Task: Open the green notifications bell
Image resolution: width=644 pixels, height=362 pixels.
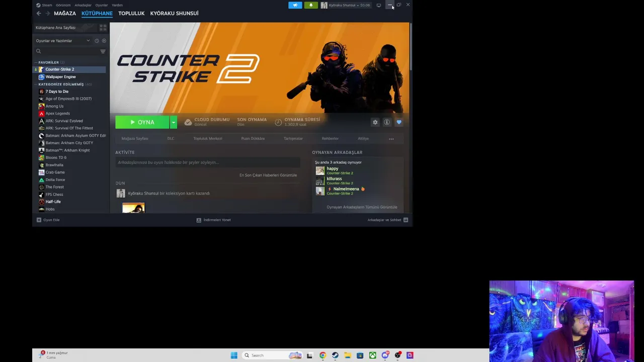Action: [x=311, y=5]
